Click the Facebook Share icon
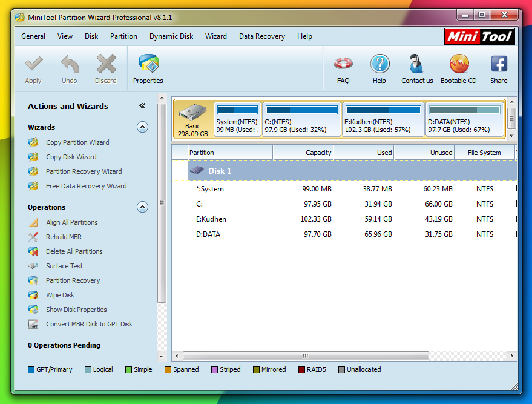Image resolution: width=532 pixels, height=404 pixels. pyautogui.click(x=499, y=64)
